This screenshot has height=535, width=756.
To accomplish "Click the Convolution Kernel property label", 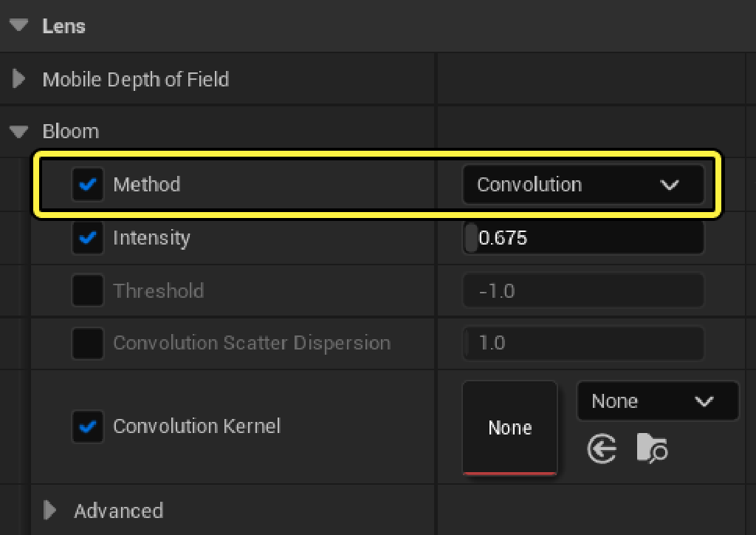I will point(196,426).
